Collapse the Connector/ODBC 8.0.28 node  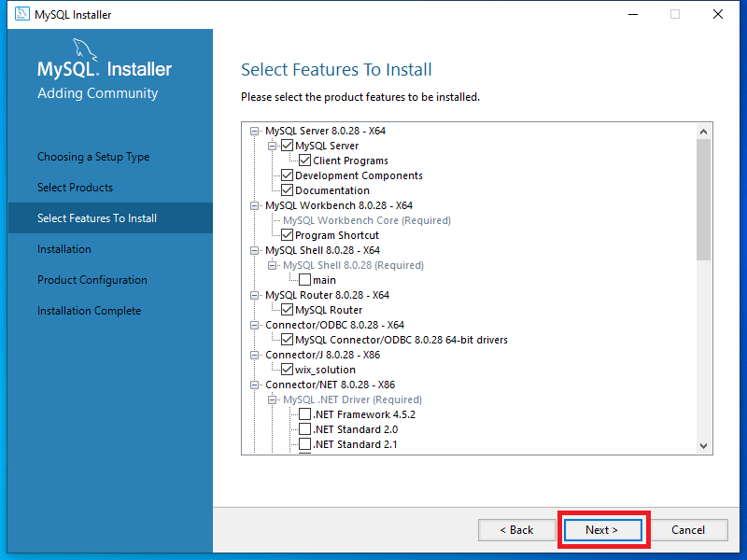(255, 324)
